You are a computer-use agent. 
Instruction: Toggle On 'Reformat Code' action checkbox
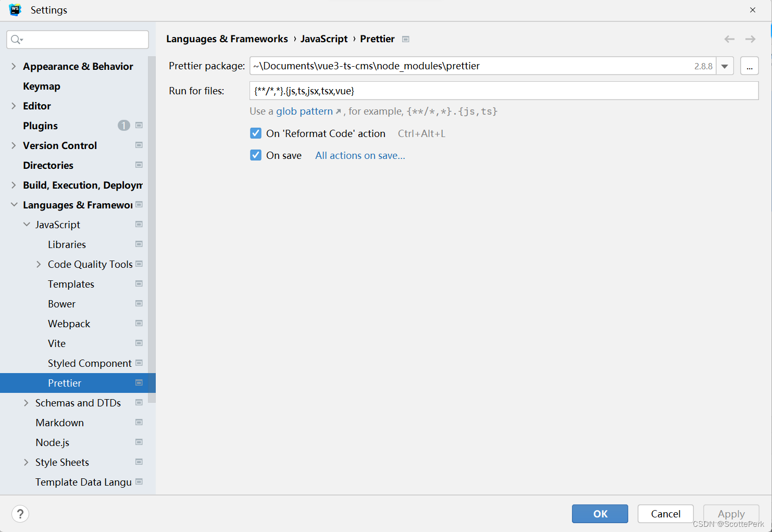point(256,133)
